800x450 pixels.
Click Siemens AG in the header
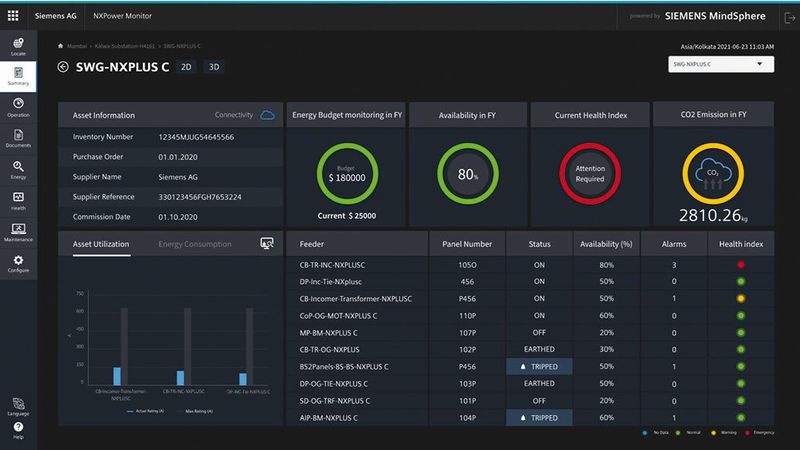pyautogui.click(x=56, y=16)
